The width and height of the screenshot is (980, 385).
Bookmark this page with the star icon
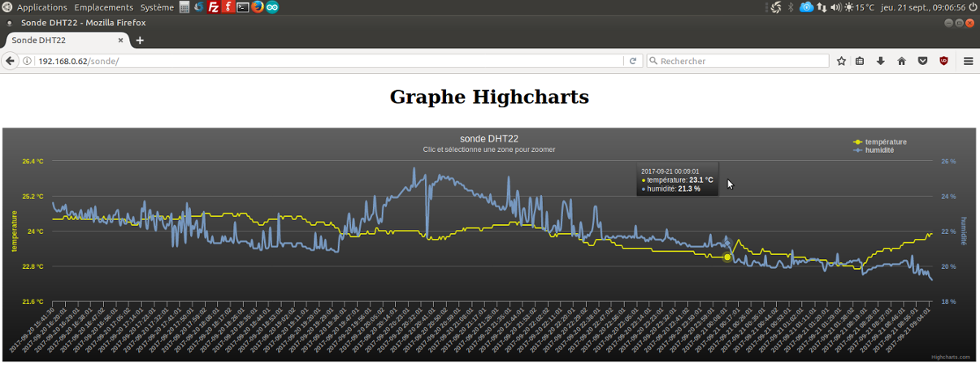(x=841, y=61)
